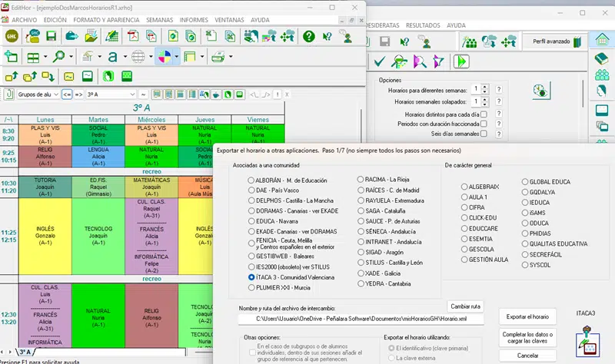
Task: Open the color wheel palette tool
Action: 165,57
